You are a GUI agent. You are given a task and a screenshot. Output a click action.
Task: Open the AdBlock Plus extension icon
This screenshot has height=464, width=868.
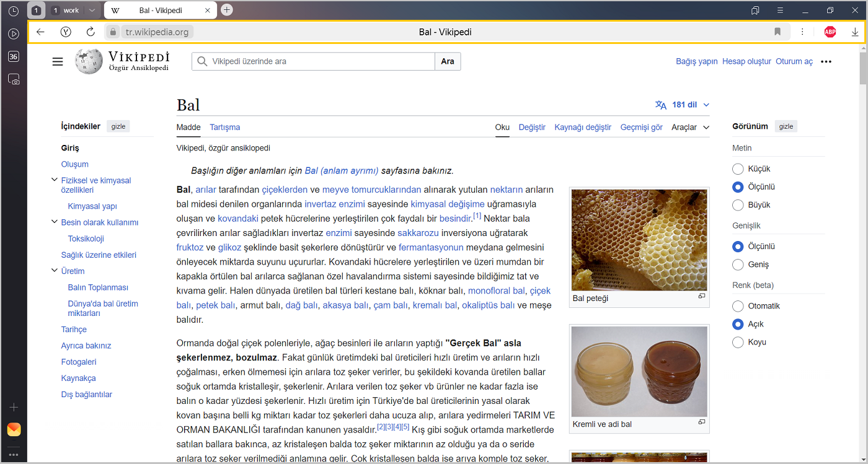point(830,32)
